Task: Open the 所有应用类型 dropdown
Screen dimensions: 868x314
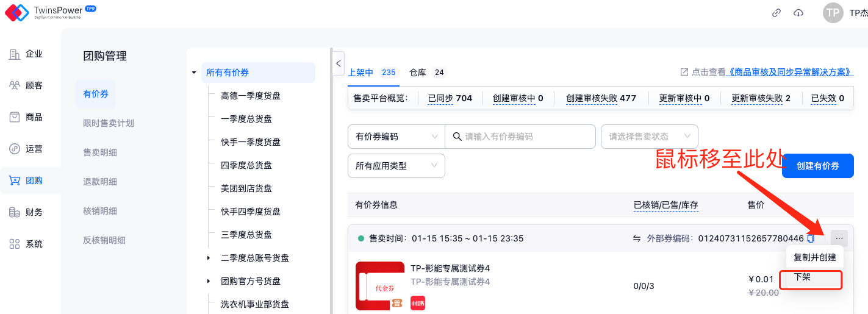Action: coord(396,166)
